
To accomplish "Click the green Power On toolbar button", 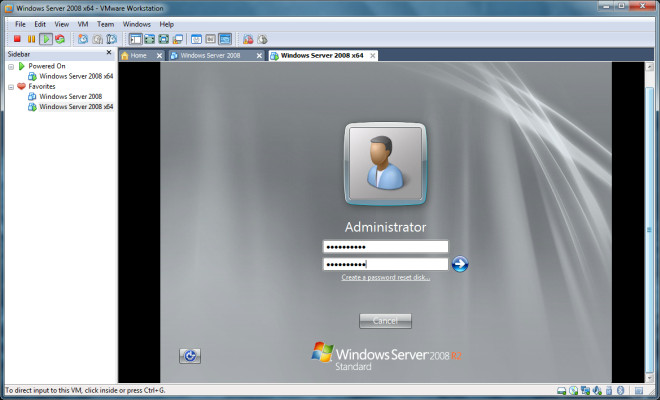I will coord(45,39).
